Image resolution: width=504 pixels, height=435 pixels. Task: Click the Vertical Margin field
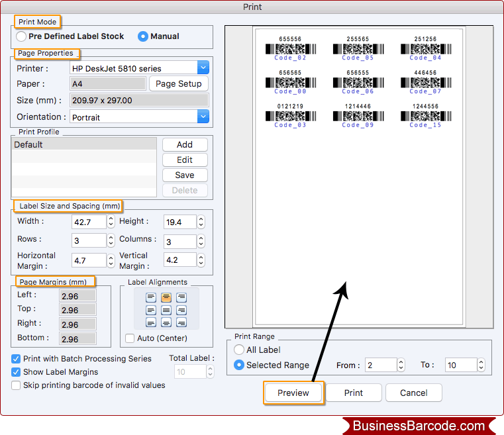click(179, 260)
